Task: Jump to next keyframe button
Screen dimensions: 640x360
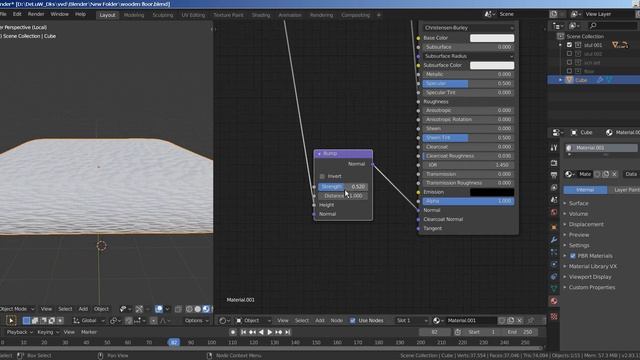Action: [279, 332]
